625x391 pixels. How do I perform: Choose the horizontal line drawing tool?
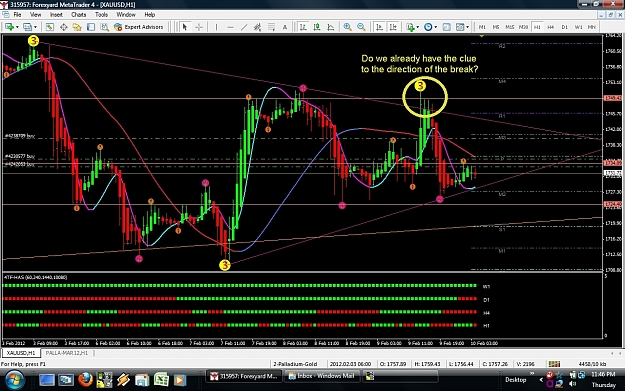click(x=230, y=27)
